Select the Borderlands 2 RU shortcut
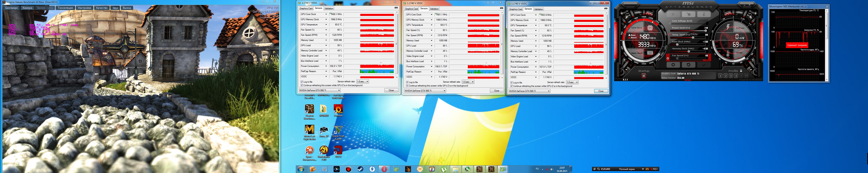This screenshot has height=173, width=868. click(324, 153)
